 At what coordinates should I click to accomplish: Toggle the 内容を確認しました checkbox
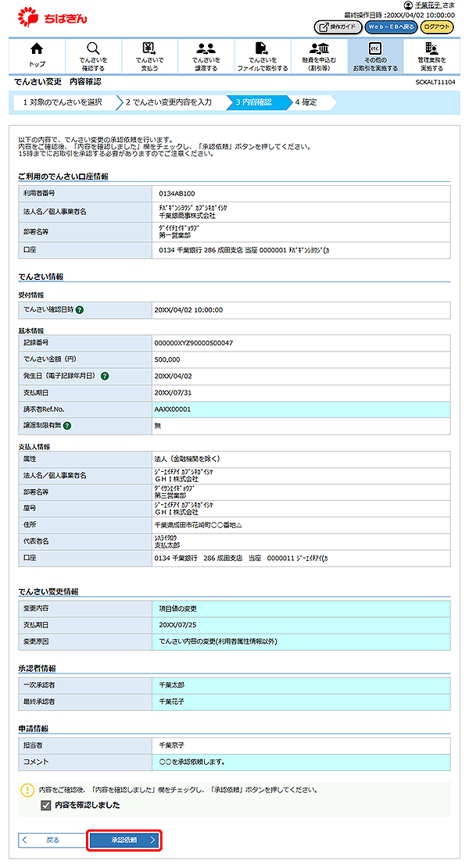click(45, 805)
